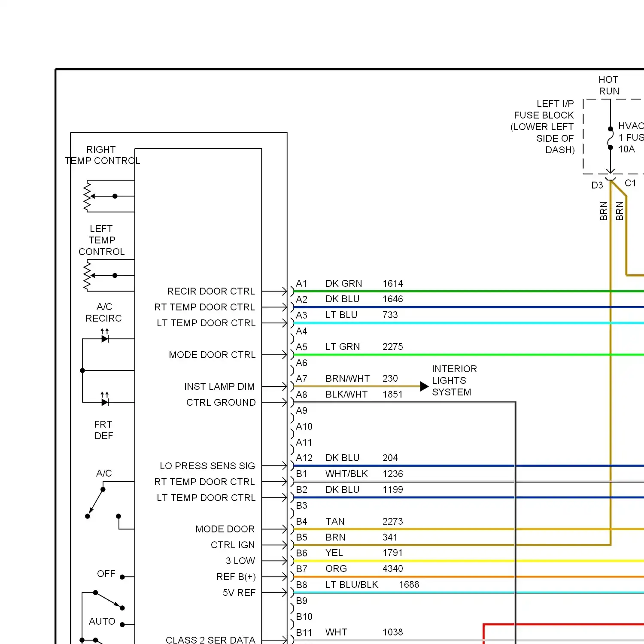Click circuit number 1688
The image size is (644, 644).
tap(409, 584)
